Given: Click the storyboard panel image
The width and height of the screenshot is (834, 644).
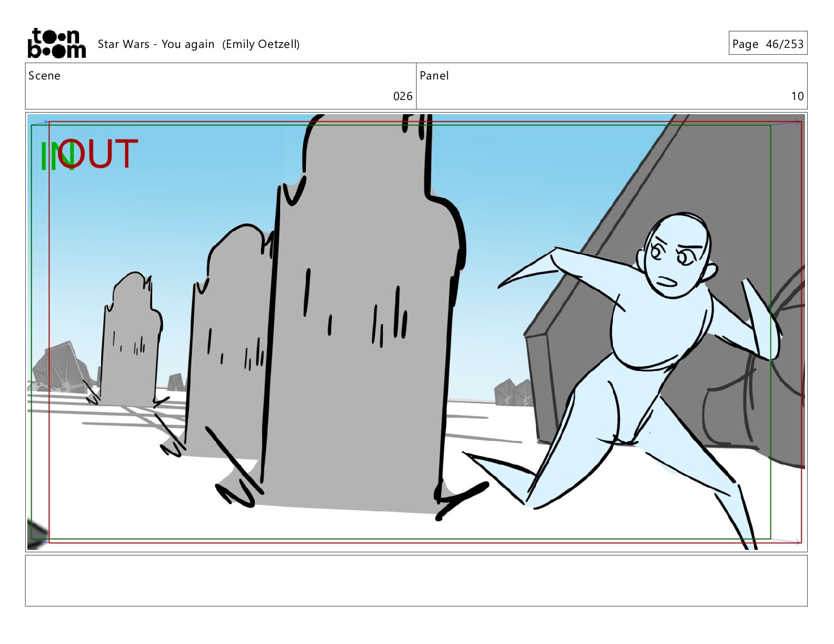Looking at the screenshot, I should pyautogui.click(x=416, y=332).
